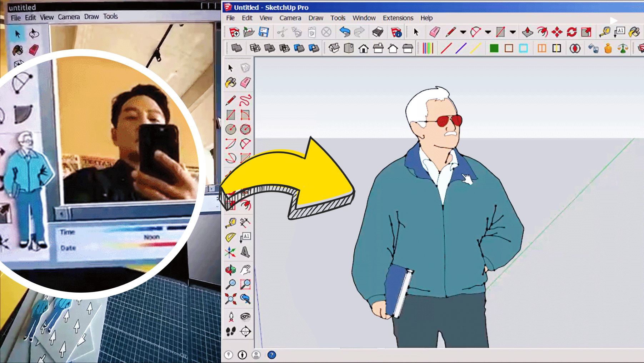Click the Redo arrow icon

[359, 32]
